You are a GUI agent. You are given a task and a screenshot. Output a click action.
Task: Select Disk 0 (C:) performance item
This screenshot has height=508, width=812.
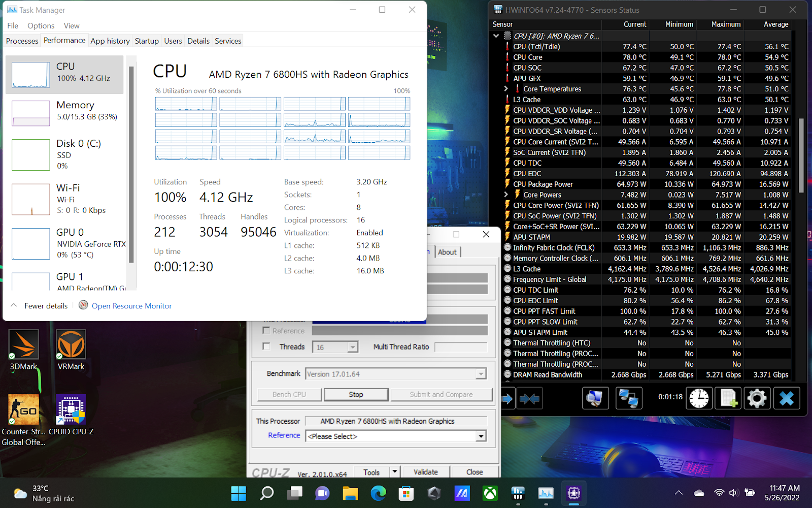pyautogui.click(x=64, y=154)
